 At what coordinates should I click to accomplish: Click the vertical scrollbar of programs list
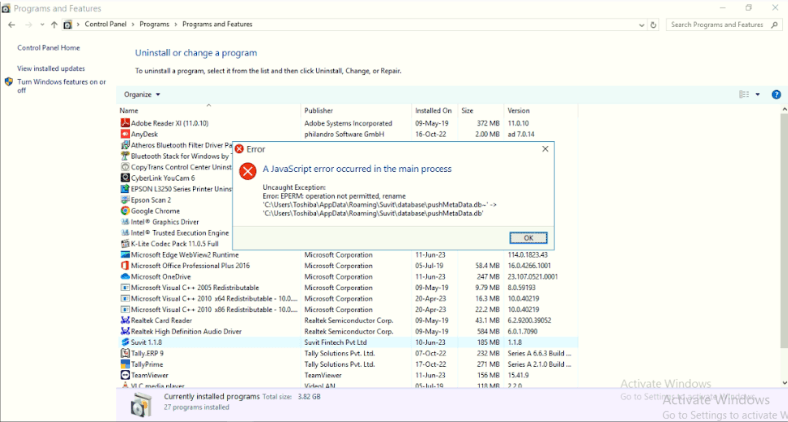(x=783, y=230)
